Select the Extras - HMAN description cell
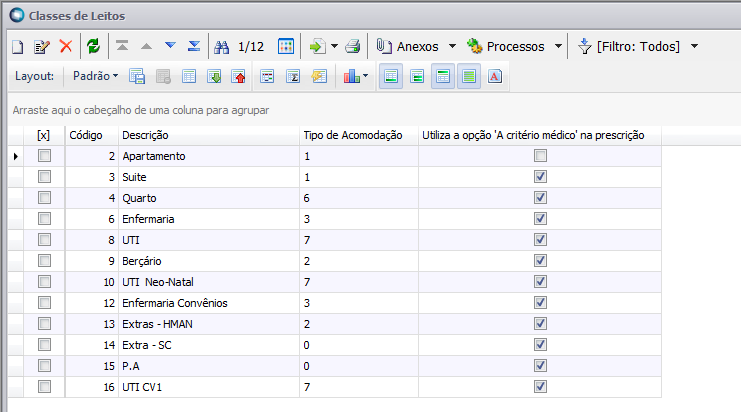This screenshot has width=741, height=412. click(209, 324)
